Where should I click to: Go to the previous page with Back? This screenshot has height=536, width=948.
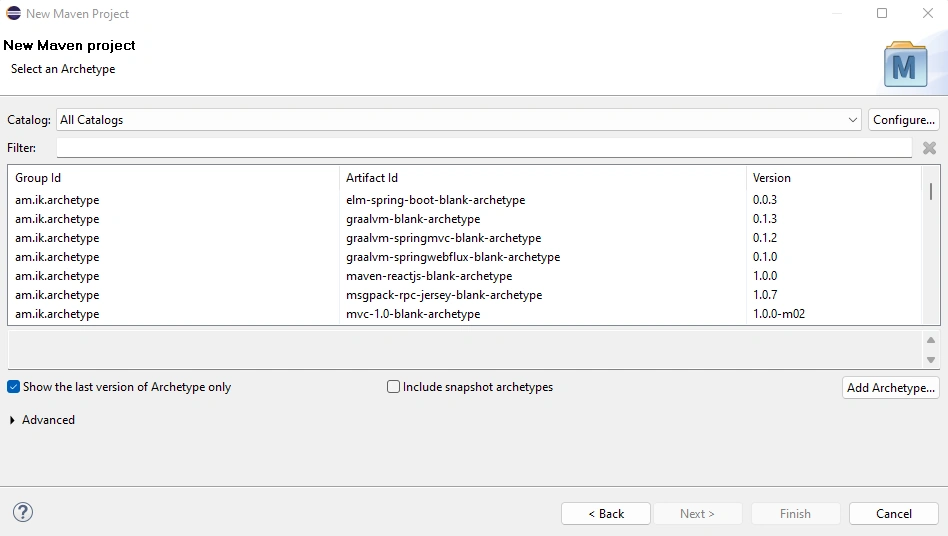pyautogui.click(x=606, y=514)
